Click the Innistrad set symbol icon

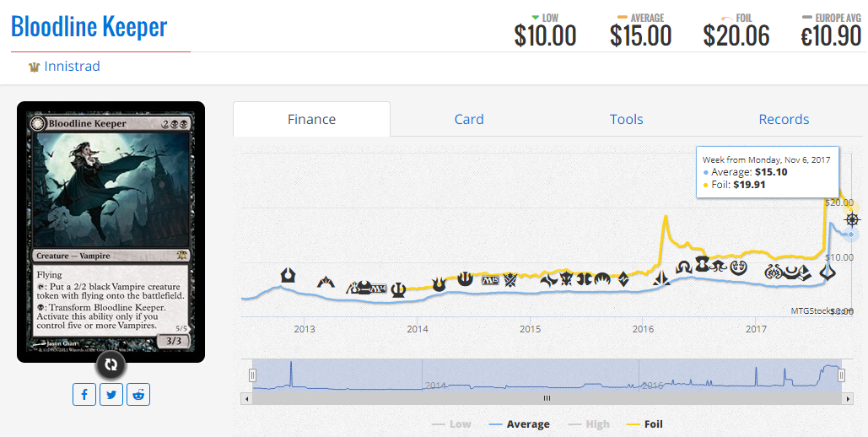coord(35,67)
